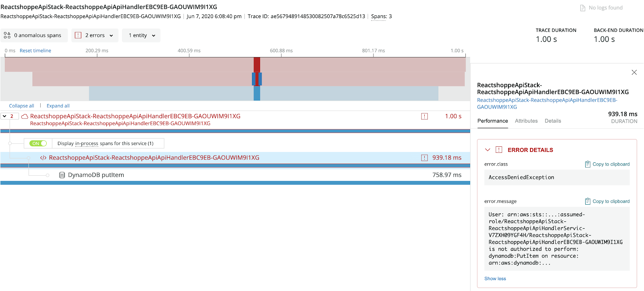Collapse the ERROR DETAILS section
The height and width of the screenshot is (291, 644).
[x=487, y=150]
